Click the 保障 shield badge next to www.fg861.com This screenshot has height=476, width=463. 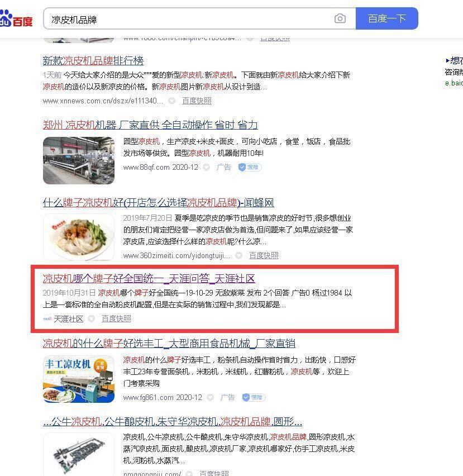pos(254,397)
